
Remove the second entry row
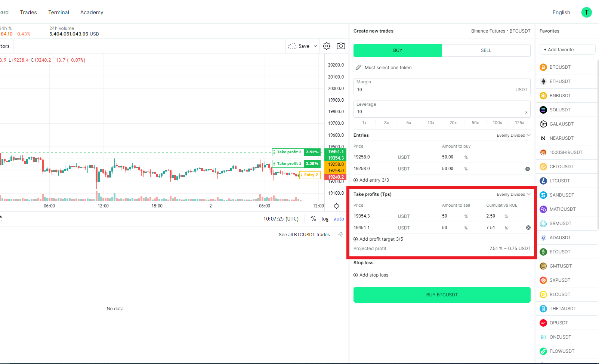click(528, 169)
